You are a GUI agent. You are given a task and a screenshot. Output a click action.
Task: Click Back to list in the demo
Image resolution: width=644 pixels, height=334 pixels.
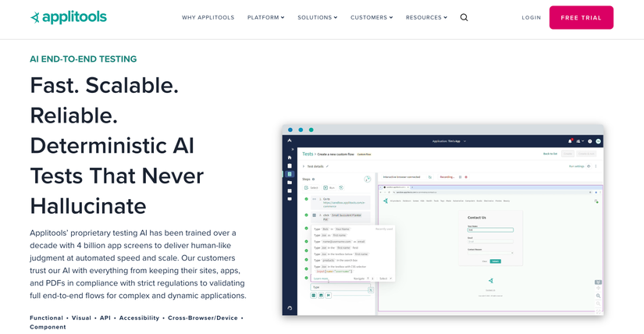[550, 154]
